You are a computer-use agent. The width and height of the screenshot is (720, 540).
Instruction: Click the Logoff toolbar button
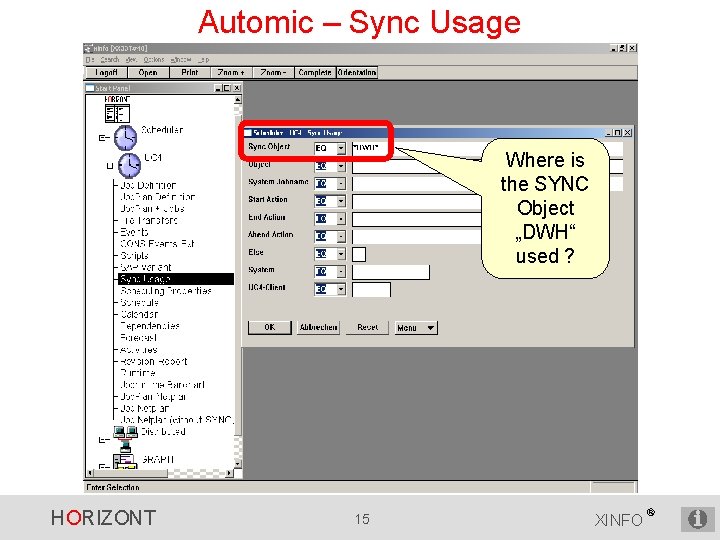pos(107,73)
